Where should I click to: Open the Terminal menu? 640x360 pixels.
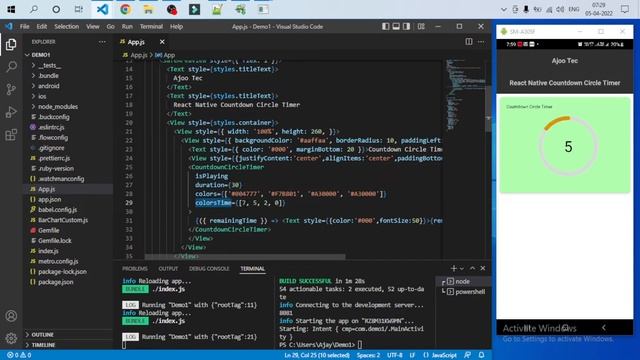[151, 27]
